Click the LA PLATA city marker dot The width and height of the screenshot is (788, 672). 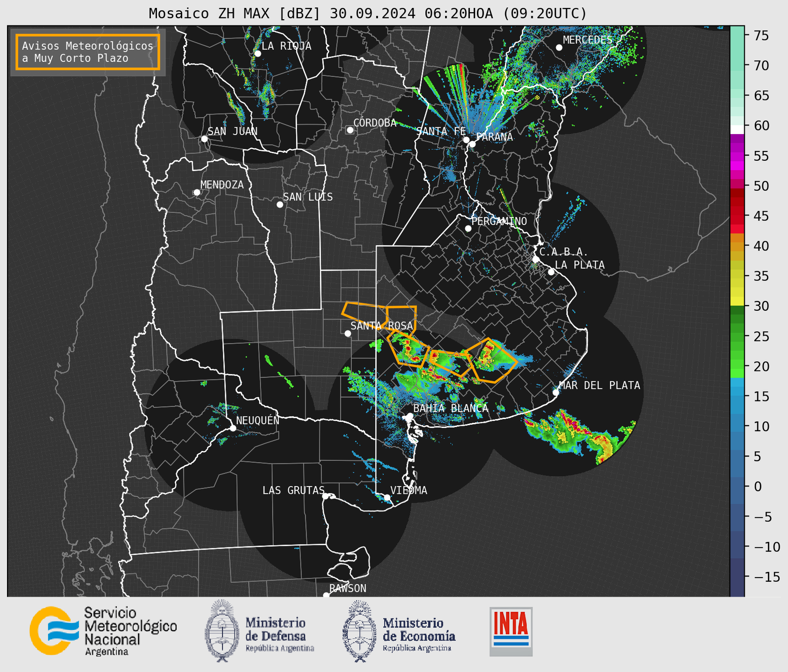[x=551, y=272]
